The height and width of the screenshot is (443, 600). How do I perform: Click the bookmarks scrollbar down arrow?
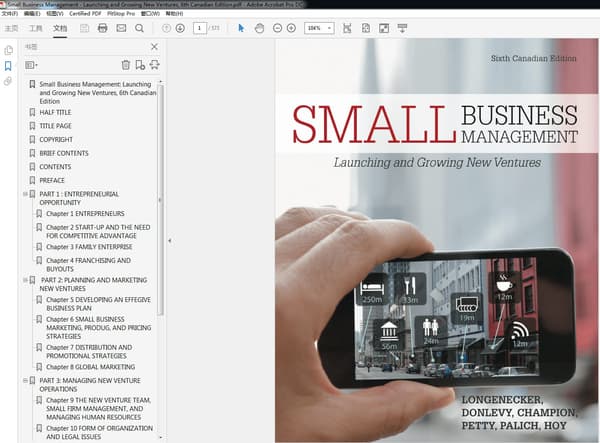pos(160,437)
